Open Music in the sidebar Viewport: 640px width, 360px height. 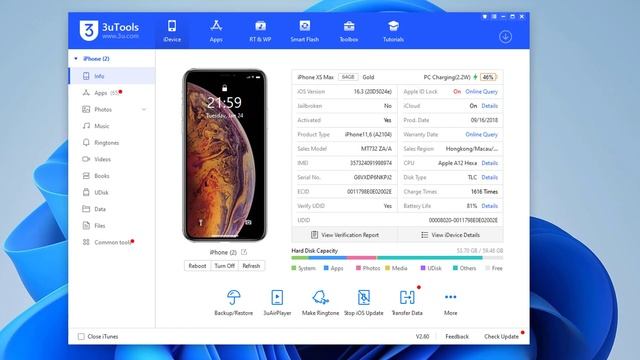click(x=111, y=126)
